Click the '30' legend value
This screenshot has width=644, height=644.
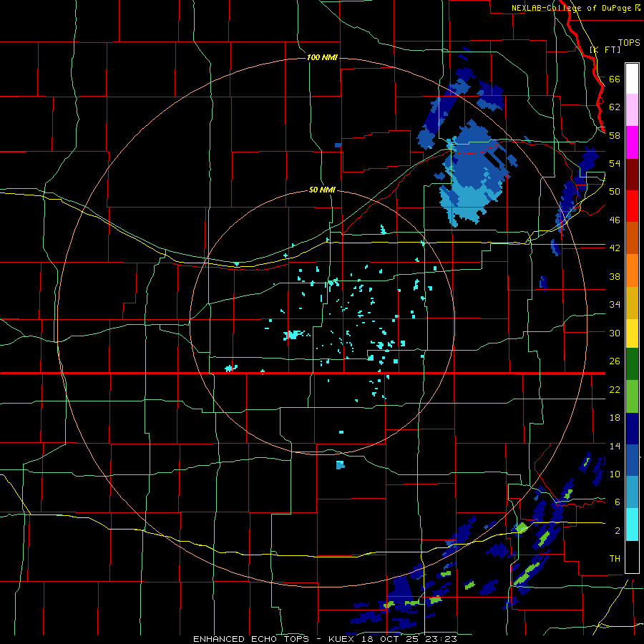click(615, 333)
